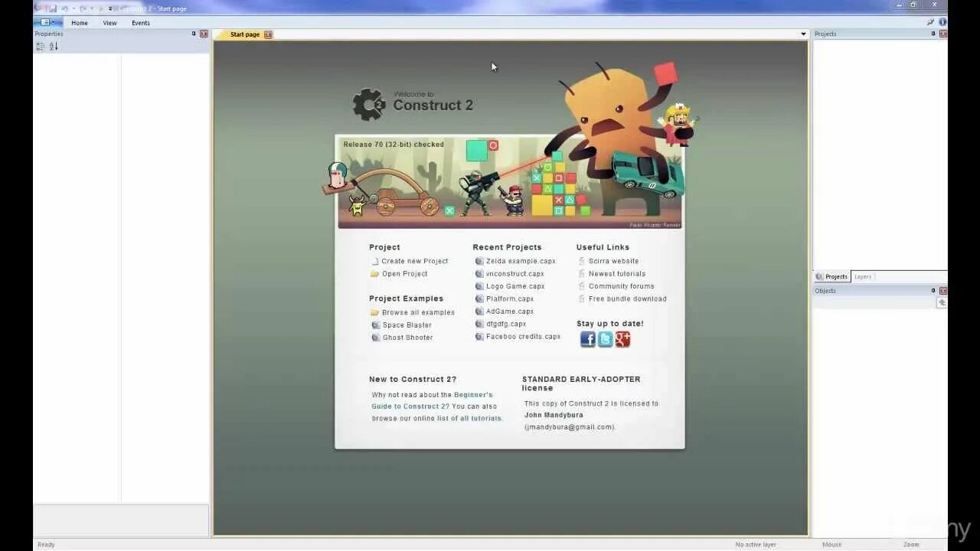The height and width of the screenshot is (551, 980).
Task: Click icon beside Zelda example.capx
Action: pyautogui.click(x=479, y=262)
